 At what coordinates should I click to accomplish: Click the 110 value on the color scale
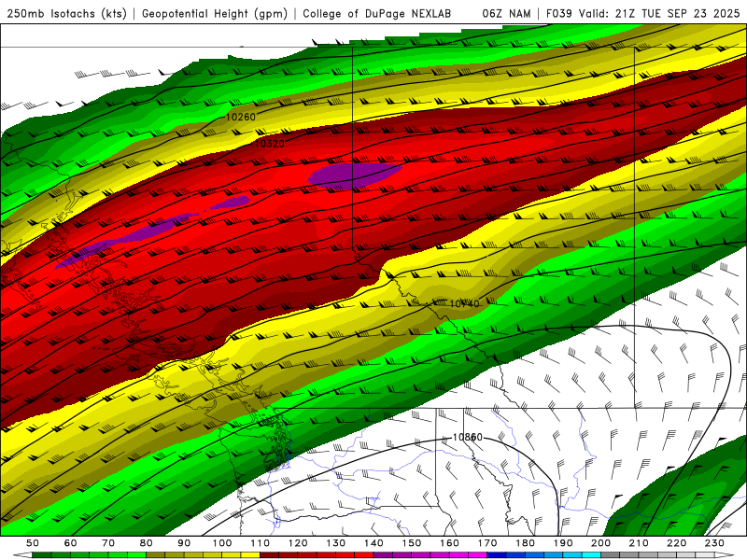[x=261, y=543]
